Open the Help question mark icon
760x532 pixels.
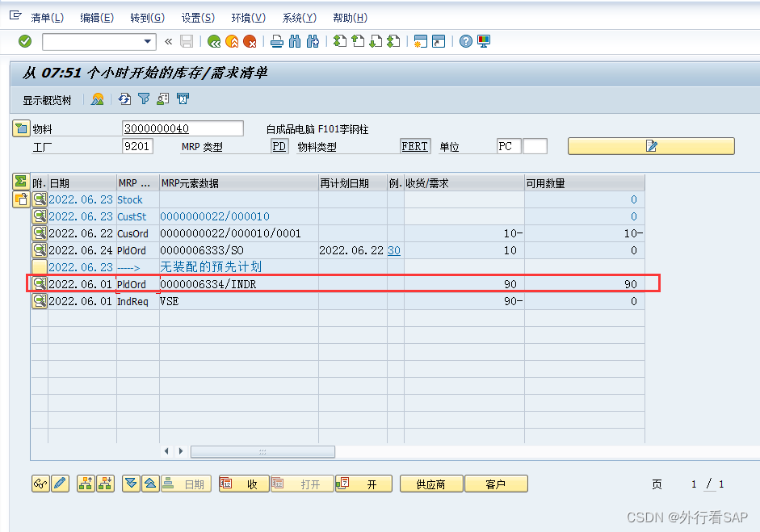[x=466, y=42]
